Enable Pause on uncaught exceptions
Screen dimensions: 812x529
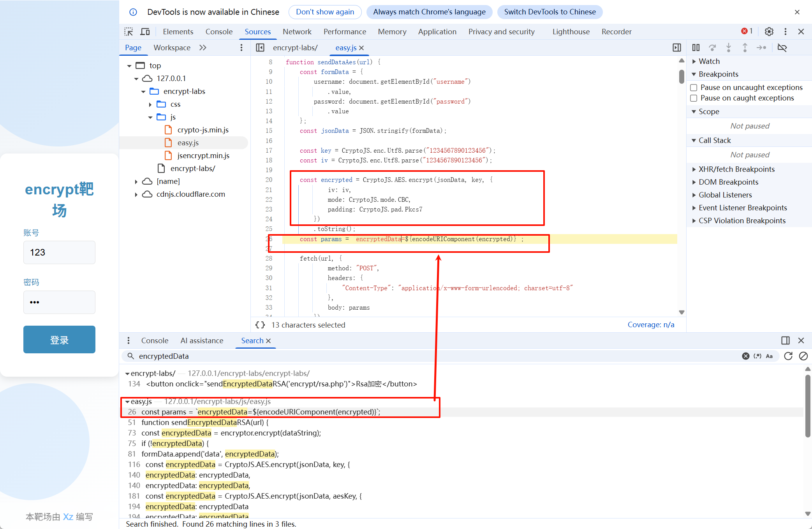694,88
